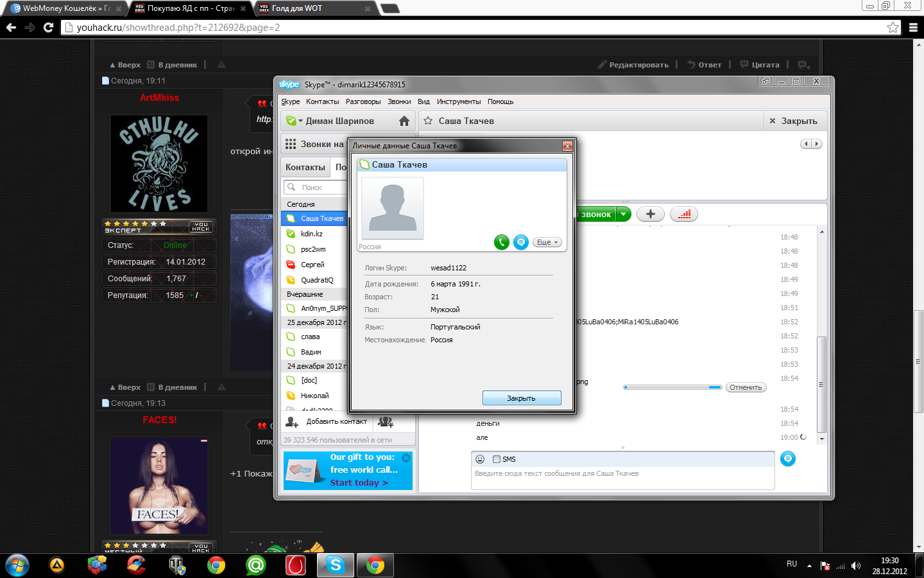Click the login text "wesad1122"

pos(449,268)
